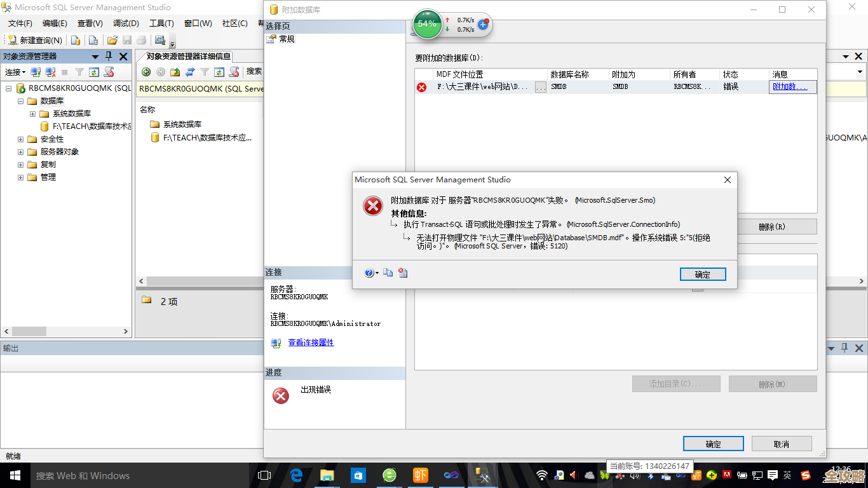Image resolution: width=868 pixels, height=488 pixels.
Task: Expand the 安全性 folder node
Action: click(x=21, y=139)
